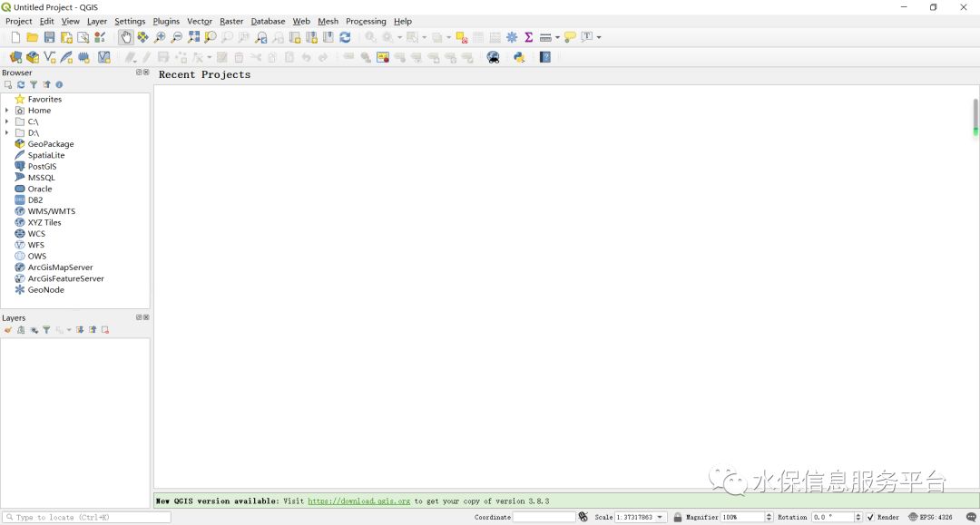Click the Magnifier spin box stepper
This screenshot has width=980, height=525.
(x=769, y=517)
